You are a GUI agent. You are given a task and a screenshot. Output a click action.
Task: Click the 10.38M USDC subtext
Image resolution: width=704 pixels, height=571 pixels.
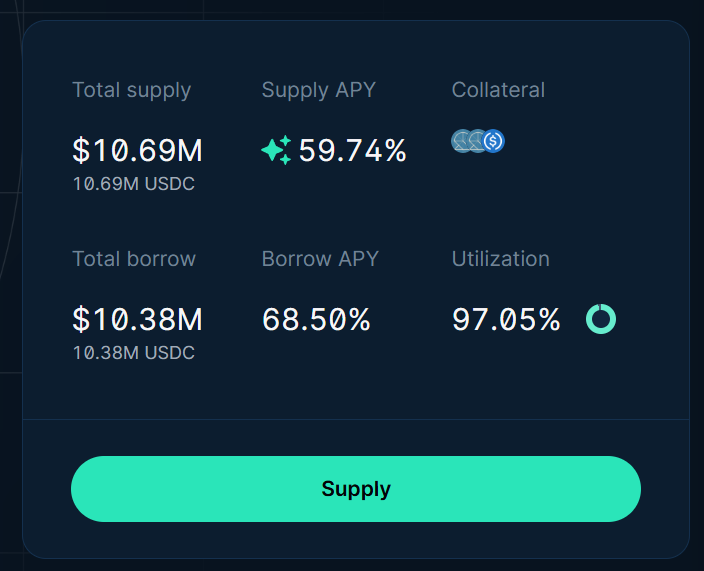(133, 353)
